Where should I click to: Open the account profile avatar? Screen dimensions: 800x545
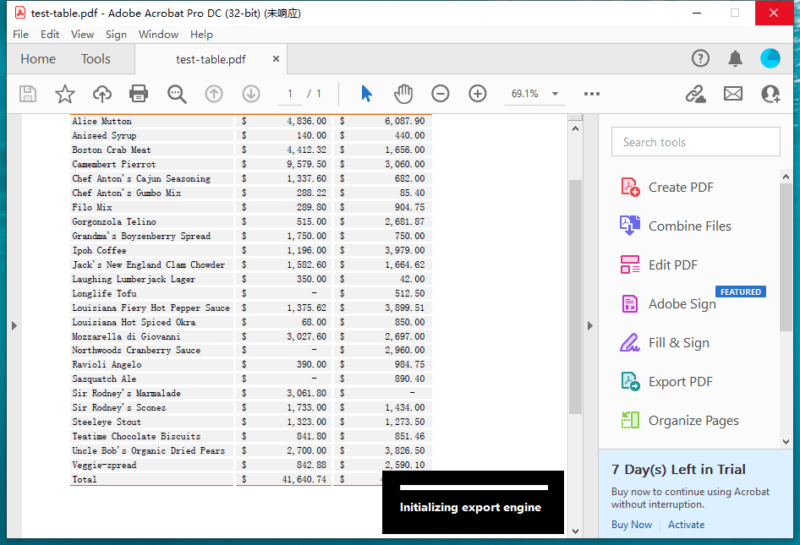(x=770, y=59)
